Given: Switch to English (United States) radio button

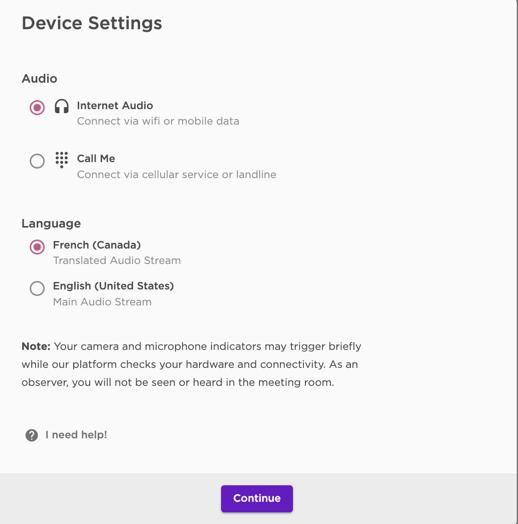Looking at the screenshot, I should point(37,288).
